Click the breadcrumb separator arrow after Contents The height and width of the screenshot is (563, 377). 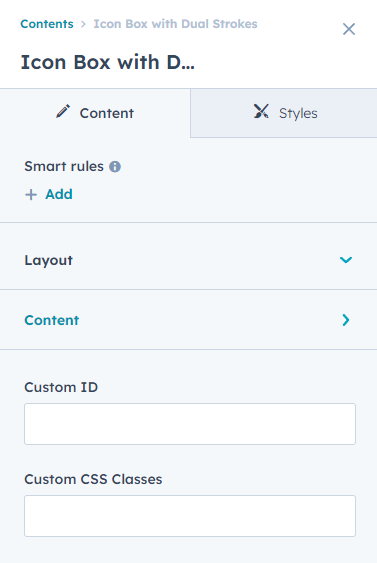click(83, 24)
